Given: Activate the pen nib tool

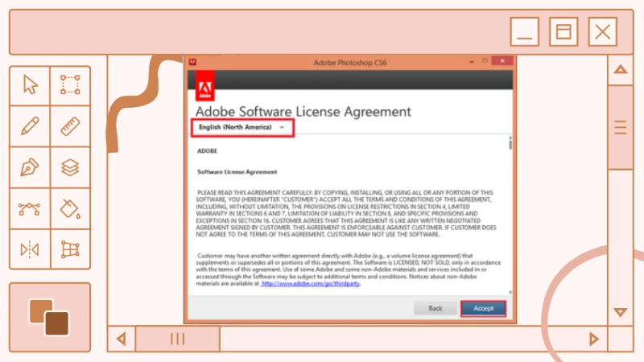Looking at the screenshot, I should point(30,167).
